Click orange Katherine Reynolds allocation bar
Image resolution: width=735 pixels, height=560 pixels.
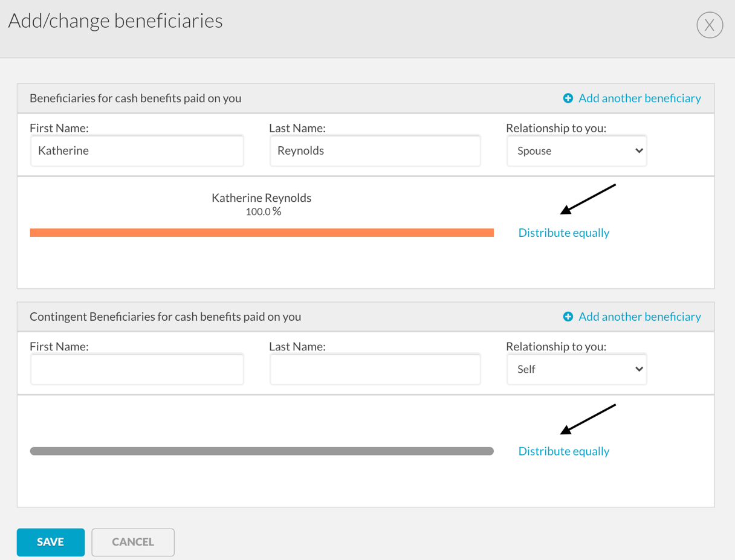(x=262, y=233)
